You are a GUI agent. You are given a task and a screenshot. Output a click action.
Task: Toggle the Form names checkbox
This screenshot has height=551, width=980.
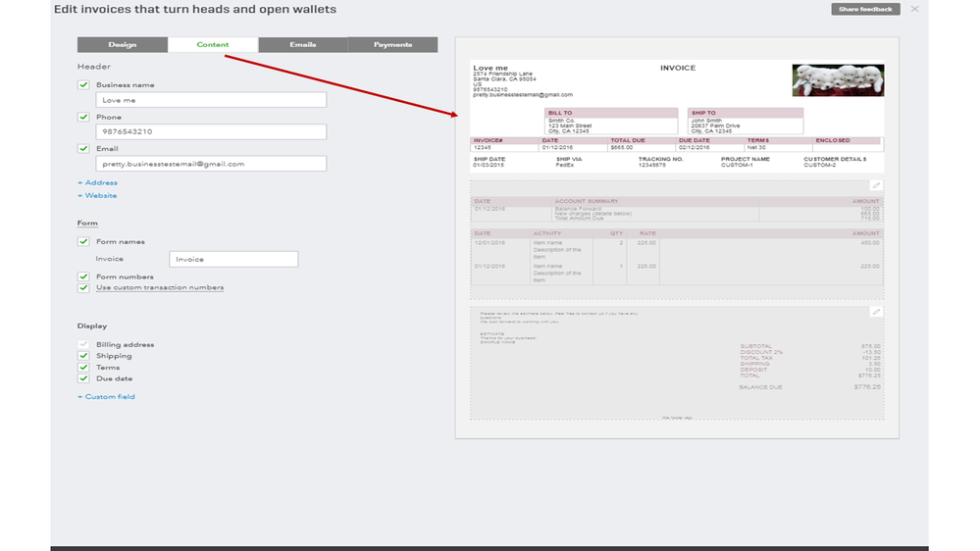pos(83,242)
